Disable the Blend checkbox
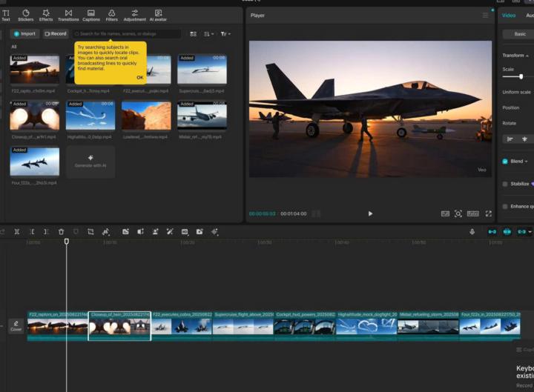The image size is (534, 392). coord(505,161)
